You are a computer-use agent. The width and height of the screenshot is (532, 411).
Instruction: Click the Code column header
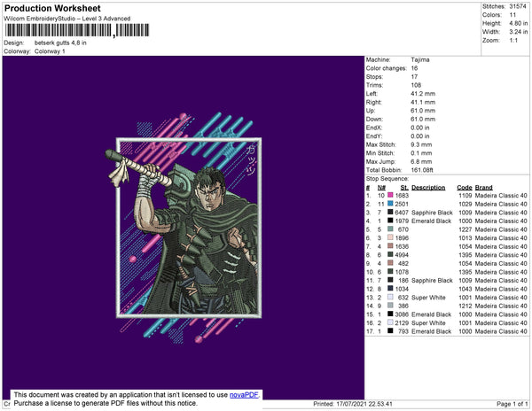click(x=464, y=188)
